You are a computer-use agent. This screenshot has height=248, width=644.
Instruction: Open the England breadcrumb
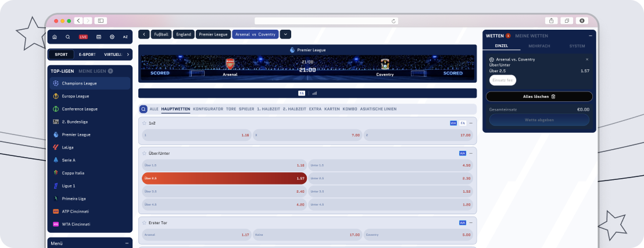pos(184,34)
